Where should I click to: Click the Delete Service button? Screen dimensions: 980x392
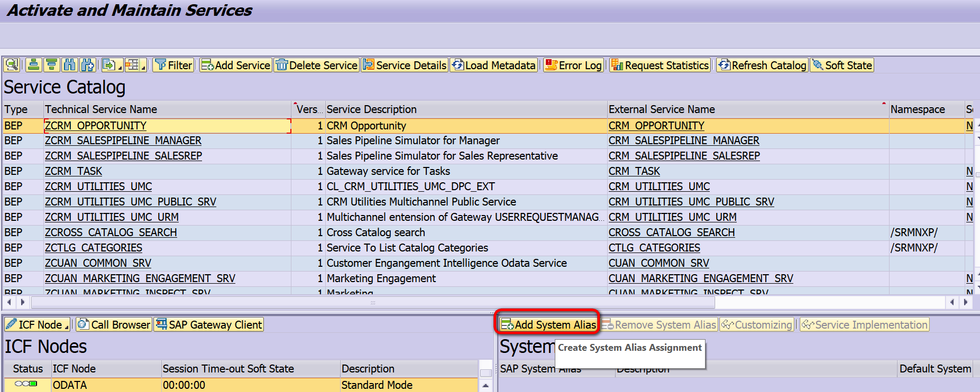(x=317, y=65)
